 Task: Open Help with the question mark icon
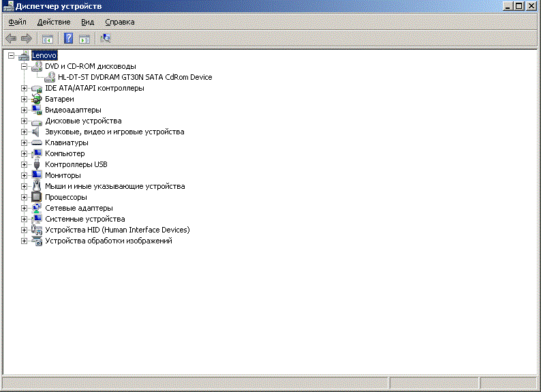(68, 38)
